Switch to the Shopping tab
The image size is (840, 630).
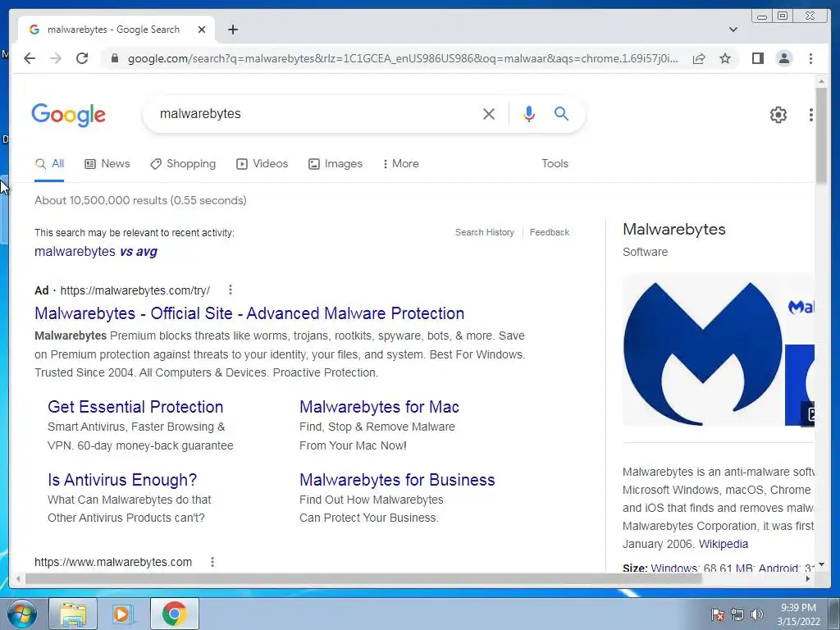tap(183, 164)
